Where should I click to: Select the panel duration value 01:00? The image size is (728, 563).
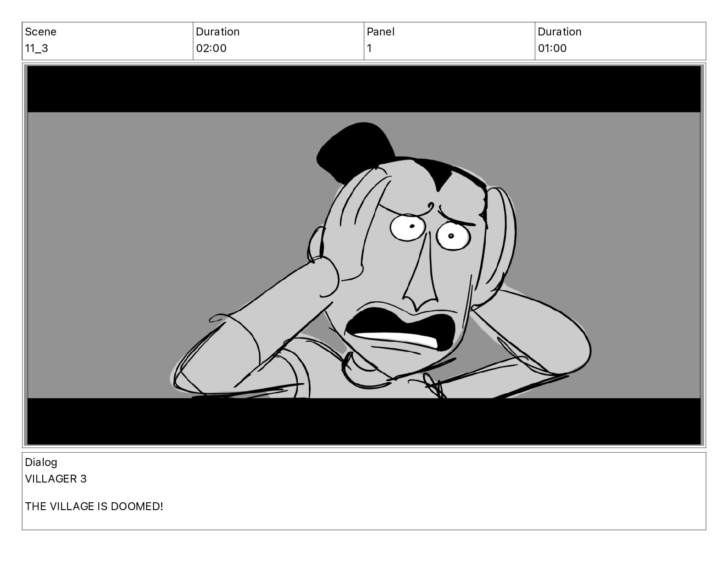(x=552, y=48)
